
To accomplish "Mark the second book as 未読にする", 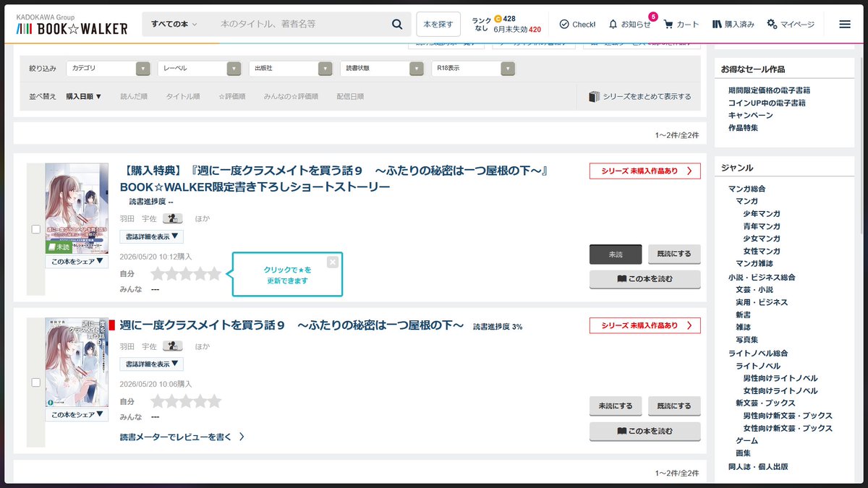I will point(616,406).
